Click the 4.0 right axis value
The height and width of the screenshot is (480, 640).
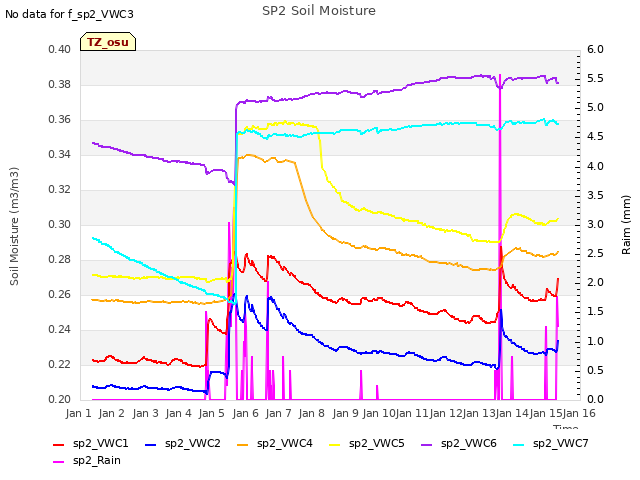[x=595, y=166]
